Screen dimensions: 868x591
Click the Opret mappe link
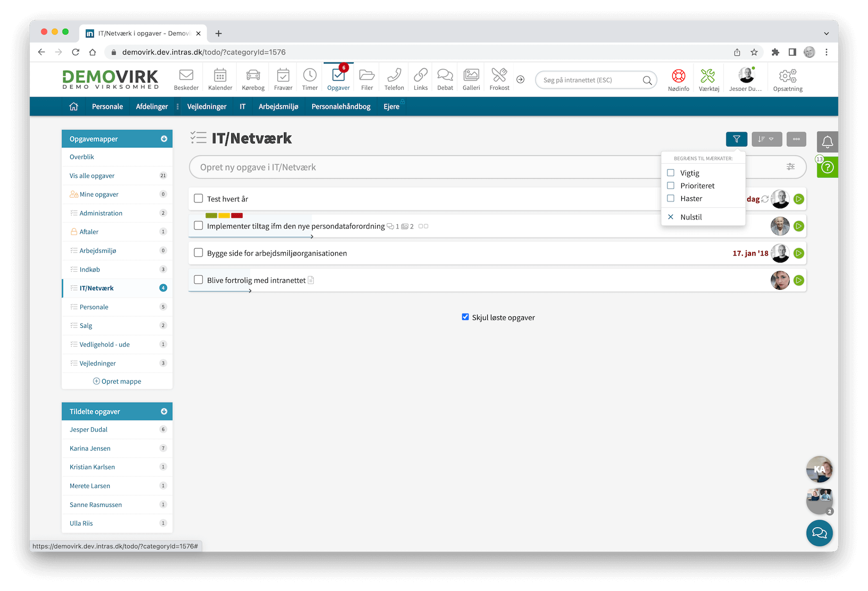pos(117,381)
